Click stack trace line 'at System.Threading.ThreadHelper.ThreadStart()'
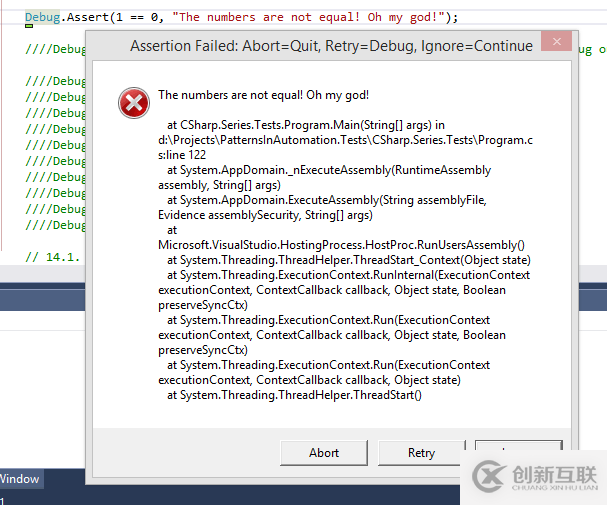The height and width of the screenshot is (505, 607). coord(295,395)
